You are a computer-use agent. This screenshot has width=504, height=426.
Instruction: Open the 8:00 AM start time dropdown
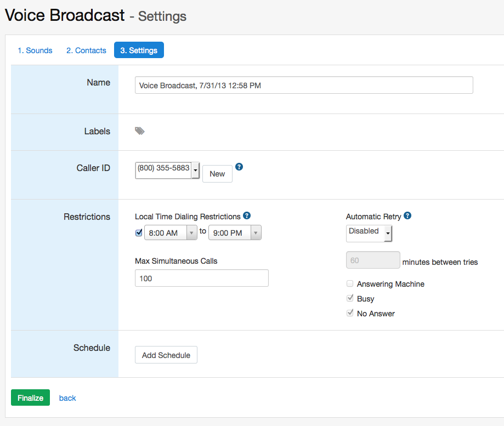(171, 232)
